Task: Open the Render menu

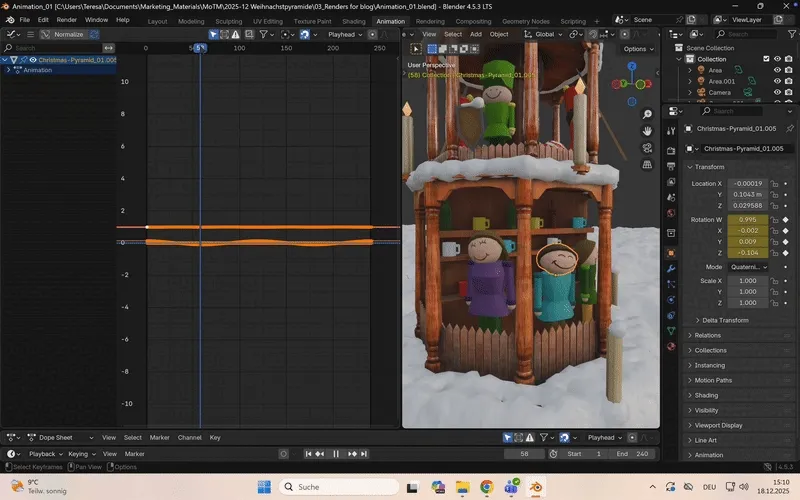Action: click(66, 20)
